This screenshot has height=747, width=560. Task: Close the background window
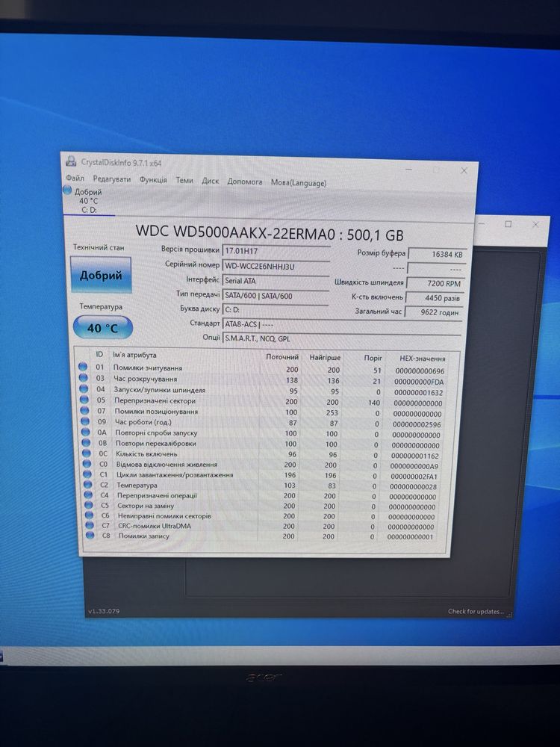pos(535,224)
